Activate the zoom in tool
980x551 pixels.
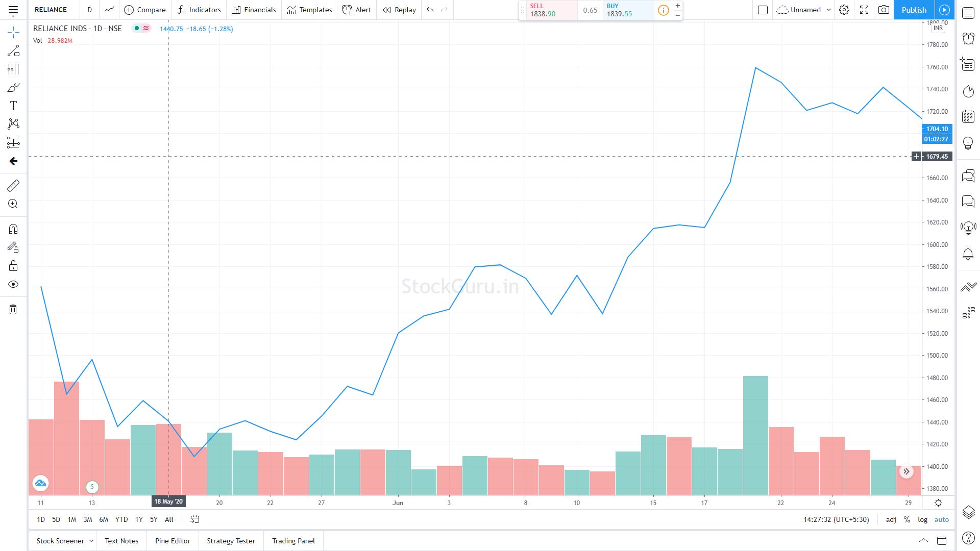(x=13, y=204)
